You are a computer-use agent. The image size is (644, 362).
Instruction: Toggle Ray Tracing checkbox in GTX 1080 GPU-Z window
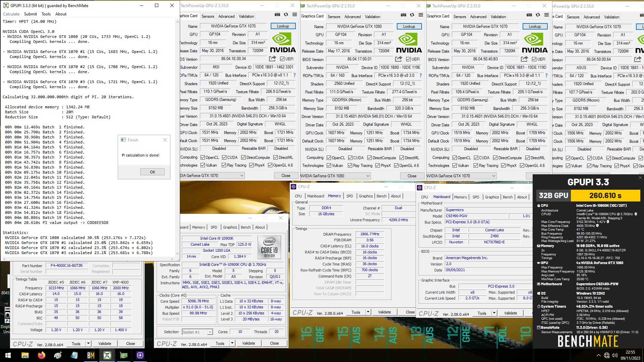click(350, 166)
